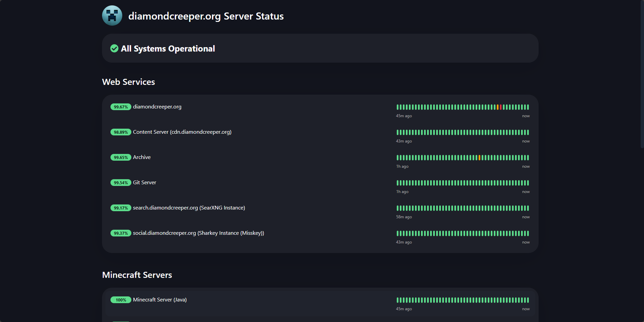Image resolution: width=644 pixels, height=322 pixels.
Task: Click the Git Server heartbeat bar
Action: point(463,183)
